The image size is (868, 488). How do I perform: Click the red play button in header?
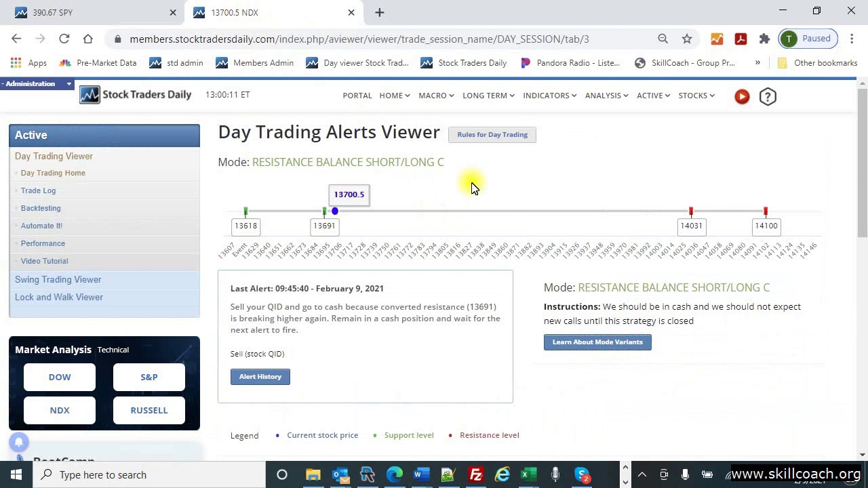click(x=742, y=96)
